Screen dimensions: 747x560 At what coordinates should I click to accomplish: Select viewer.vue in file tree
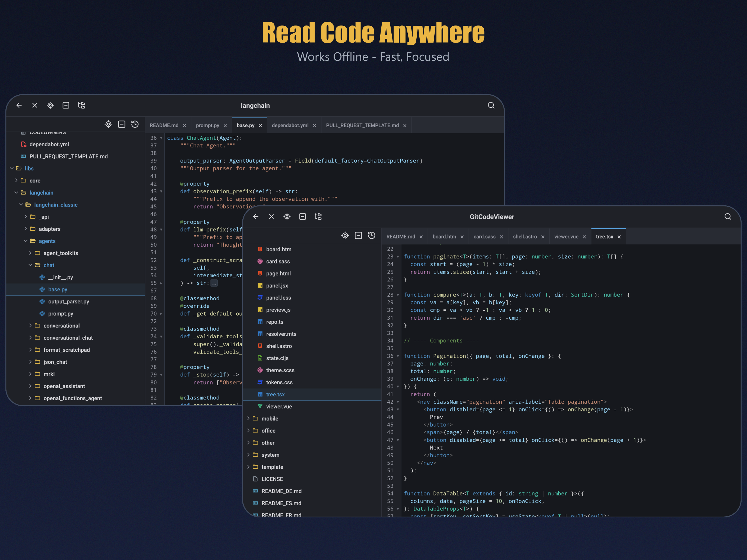click(312, 406)
